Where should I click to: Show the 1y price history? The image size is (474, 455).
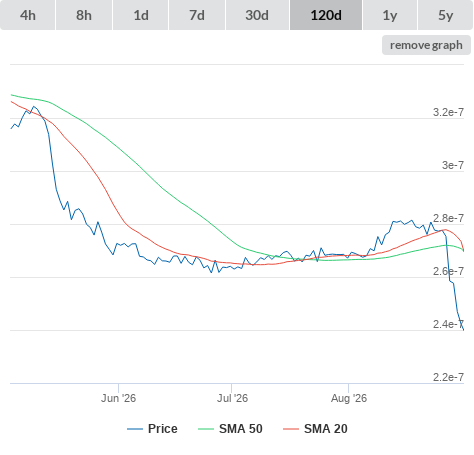(x=390, y=15)
